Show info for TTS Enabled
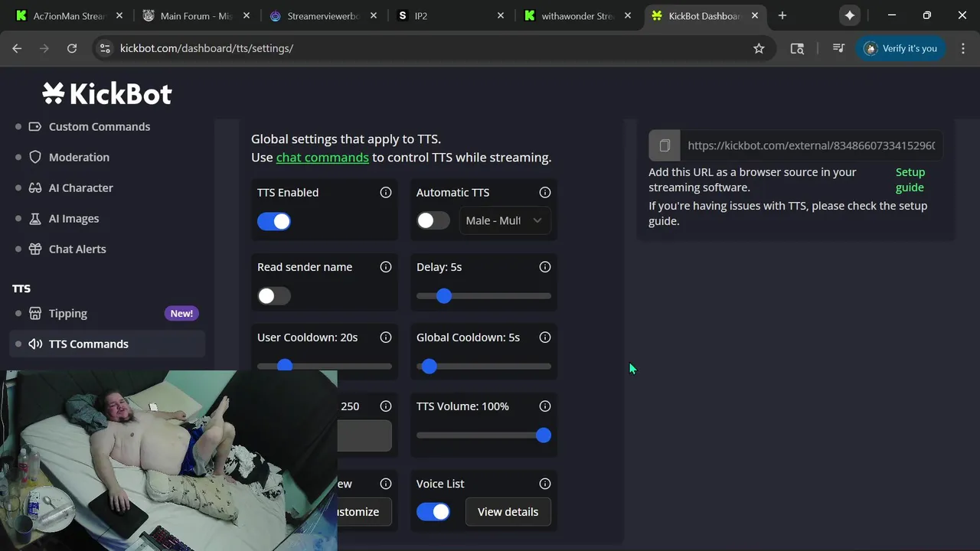Screen dimensions: 980x551 386,192
